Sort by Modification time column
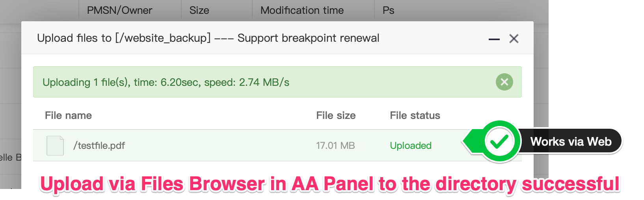Screen dimensions: 644x200 point(302,10)
